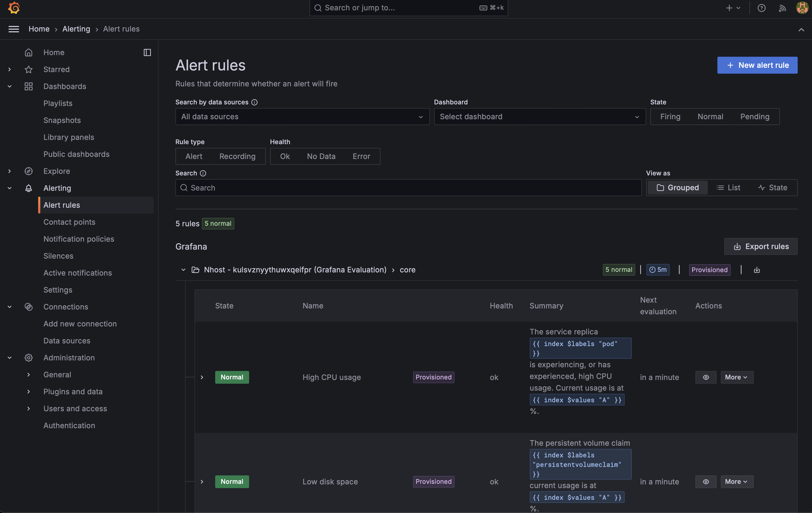Click the alert rules Search field
This screenshot has width=812, height=513.
pos(408,187)
